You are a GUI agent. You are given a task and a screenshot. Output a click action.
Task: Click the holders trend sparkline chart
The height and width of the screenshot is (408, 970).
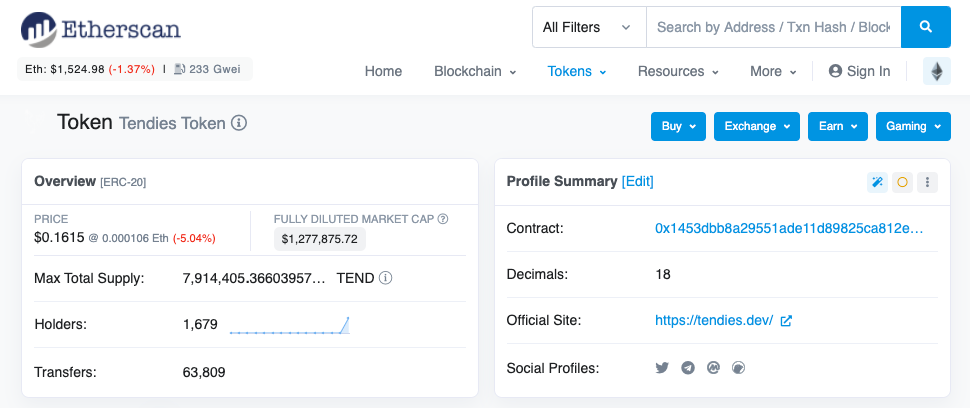point(290,325)
